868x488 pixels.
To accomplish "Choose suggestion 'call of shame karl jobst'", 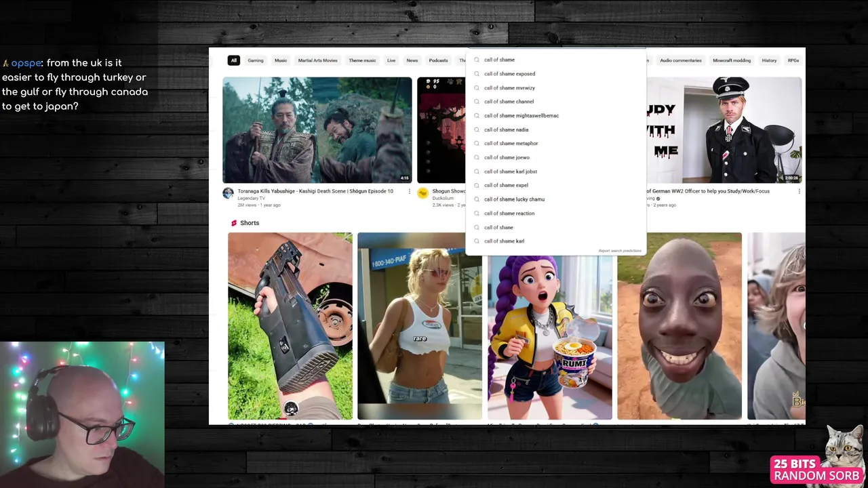I will point(556,171).
